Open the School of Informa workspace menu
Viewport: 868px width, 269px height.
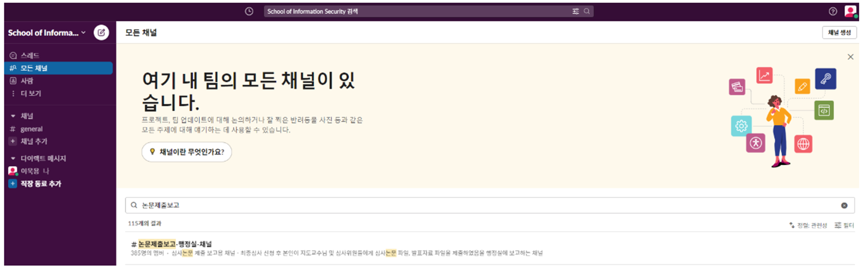(x=46, y=33)
